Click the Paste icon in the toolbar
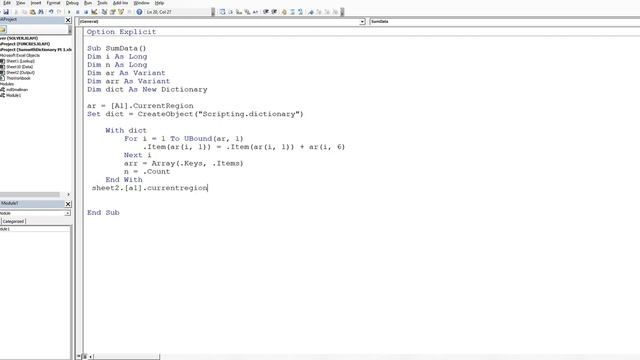Image resolution: width=640 pixels, height=360 pixels. (33, 12)
